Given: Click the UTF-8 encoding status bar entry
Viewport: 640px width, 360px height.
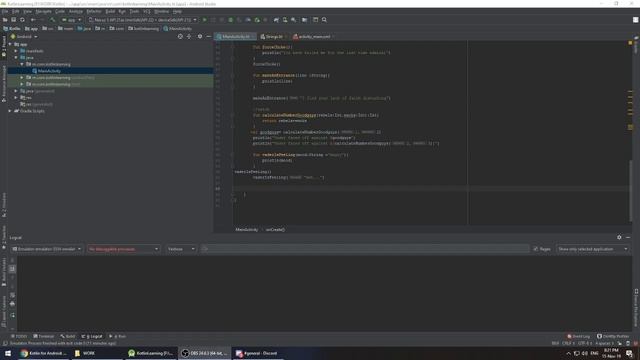Looking at the screenshot, I should pyautogui.click(x=585, y=343).
